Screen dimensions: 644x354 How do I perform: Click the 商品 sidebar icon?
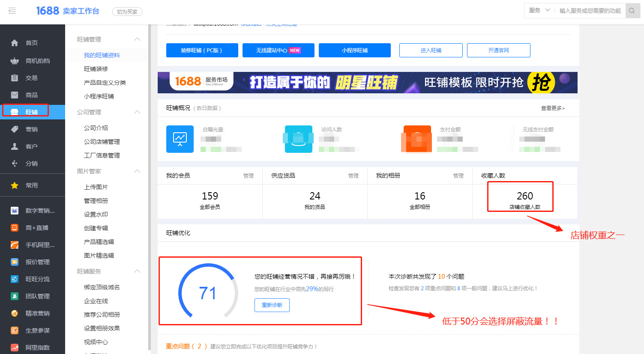pos(15,95)
